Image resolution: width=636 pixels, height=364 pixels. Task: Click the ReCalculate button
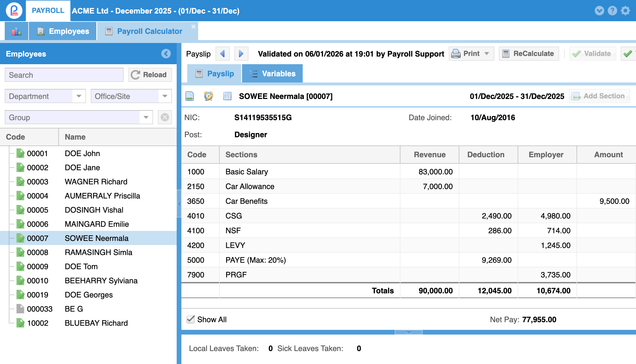coord(529,54)
